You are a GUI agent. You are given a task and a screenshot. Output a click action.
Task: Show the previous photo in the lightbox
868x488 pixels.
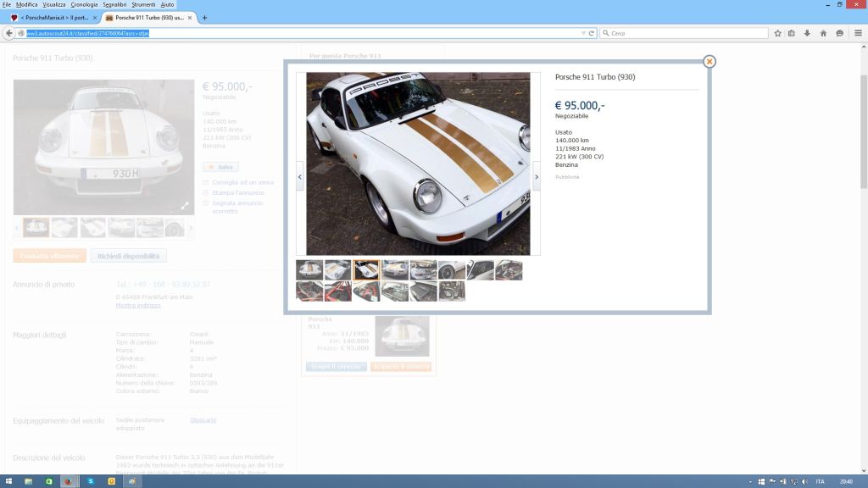coord(299,176)
